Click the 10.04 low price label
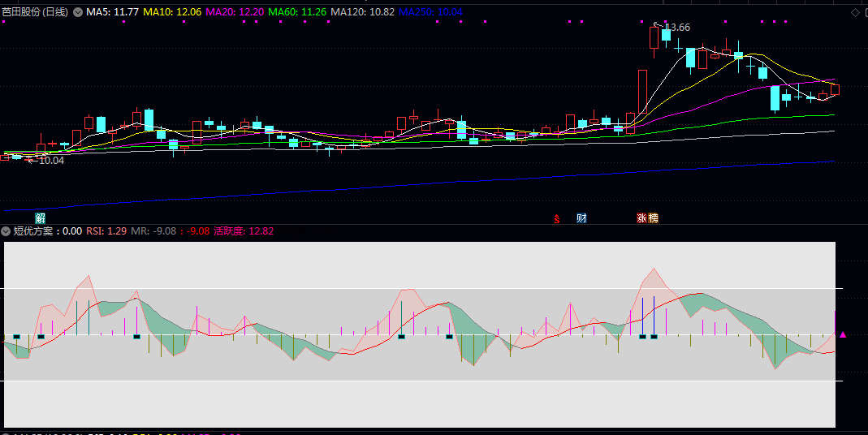Image resolution: width=868 pixels, height=435 pixels. [x=51, y=161]
